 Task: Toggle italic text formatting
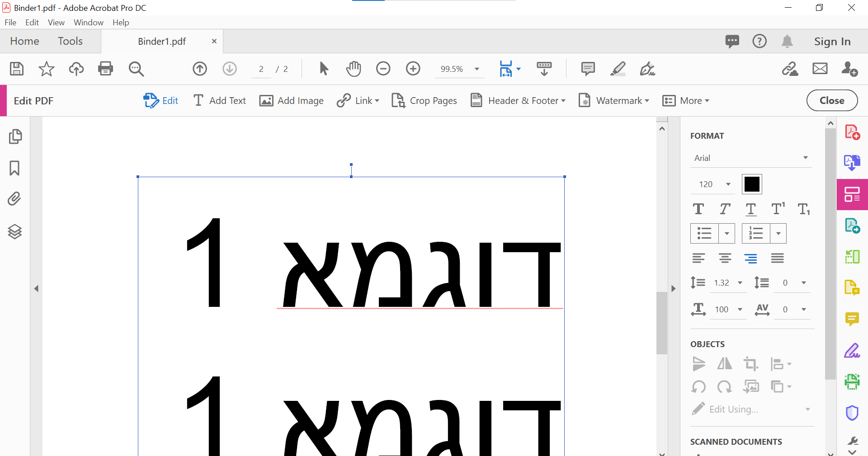(725, 209)
